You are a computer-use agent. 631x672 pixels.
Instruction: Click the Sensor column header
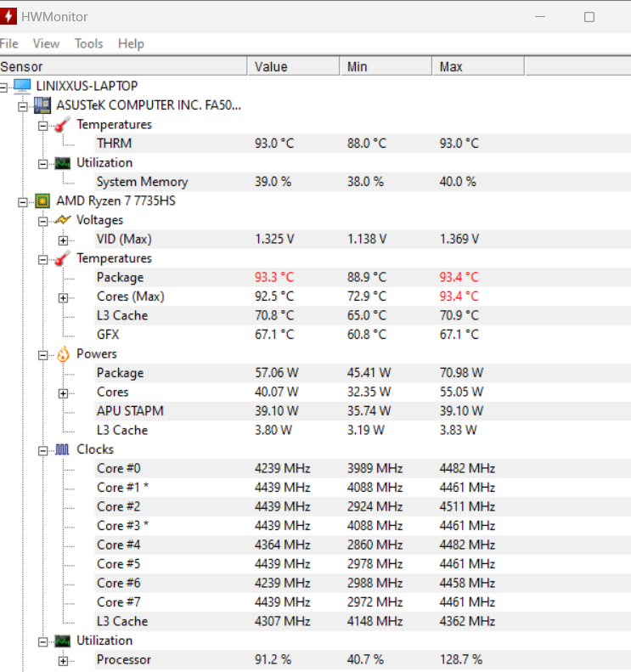[123, 67]
